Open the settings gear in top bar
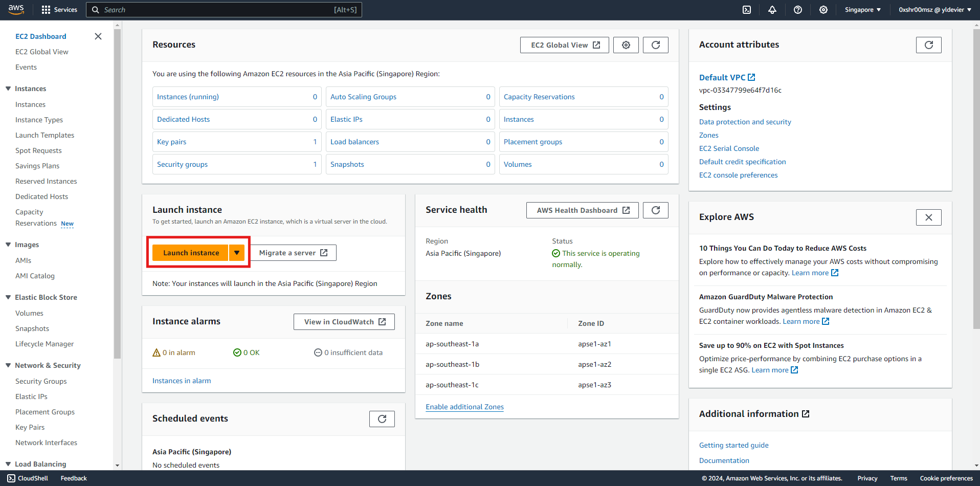980x486 pixels. click(x=823, y=10)
